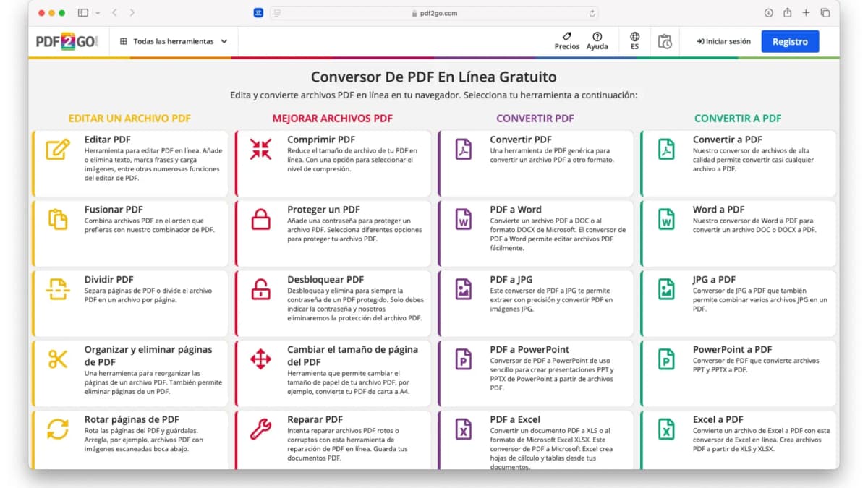Expand the Todas las herramientas dropdown
Screen dimensions: 868x488
(x=174, y=42)
